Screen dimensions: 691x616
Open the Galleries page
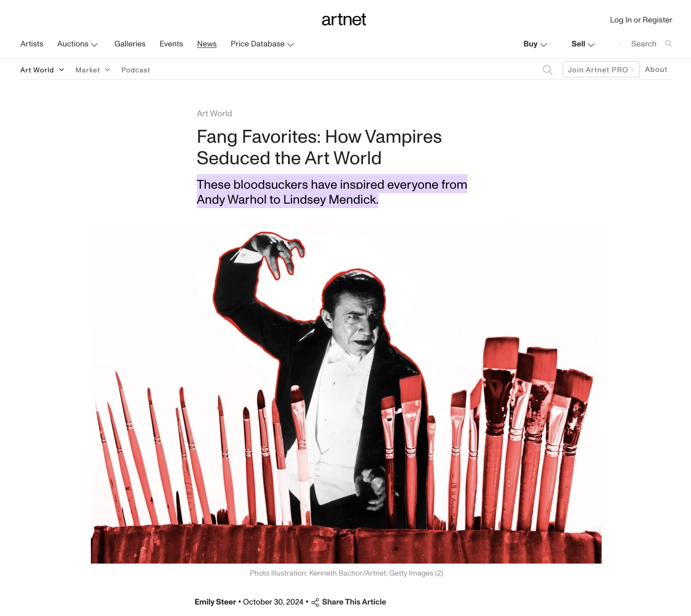point(130,44)
